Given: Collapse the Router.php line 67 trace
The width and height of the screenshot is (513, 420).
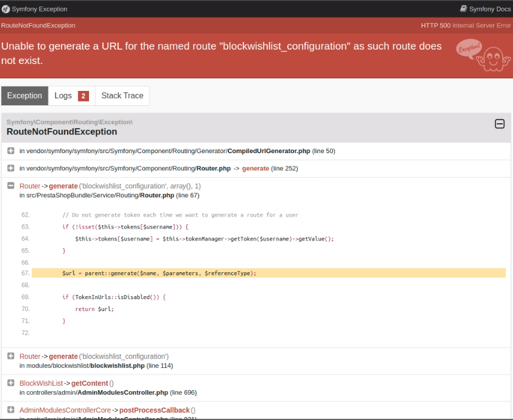Looking at the screenshot, I should click(x=11, y=185).
